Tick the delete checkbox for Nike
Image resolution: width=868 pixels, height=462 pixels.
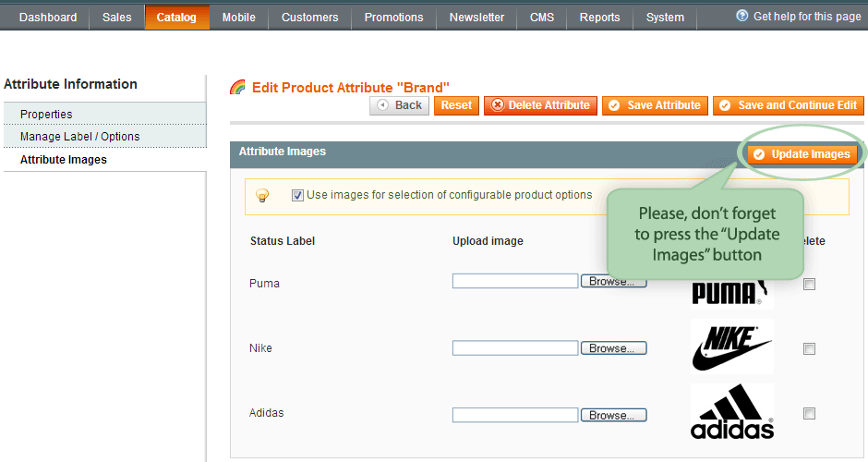pos(810,348)
